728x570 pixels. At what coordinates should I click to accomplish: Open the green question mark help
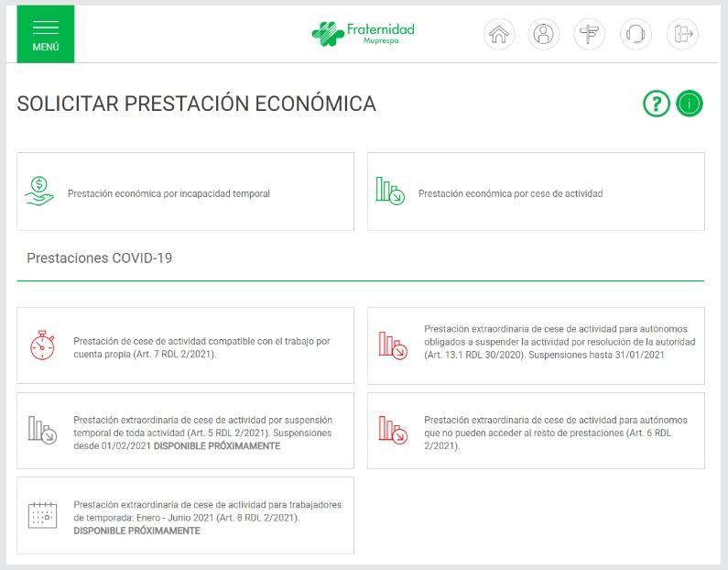pyautogui.click(x=656, y=104)
